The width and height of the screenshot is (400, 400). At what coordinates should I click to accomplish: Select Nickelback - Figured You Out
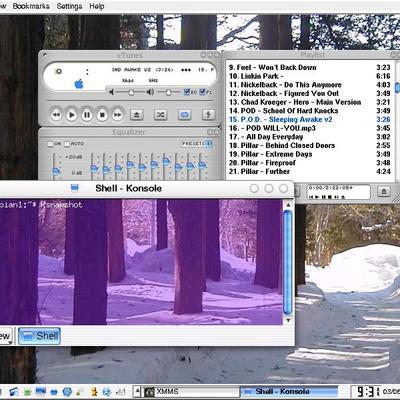click(309, 94)
